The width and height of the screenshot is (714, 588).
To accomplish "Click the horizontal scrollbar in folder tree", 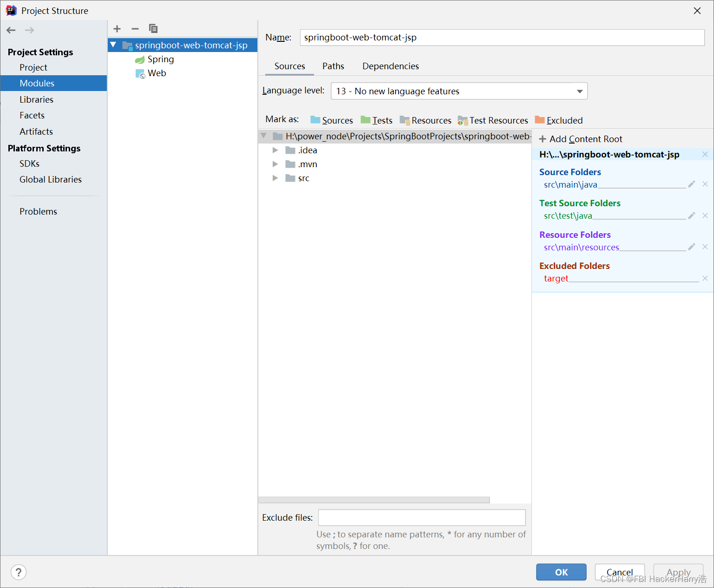I will pyautogui.click(x=374, y=500).
